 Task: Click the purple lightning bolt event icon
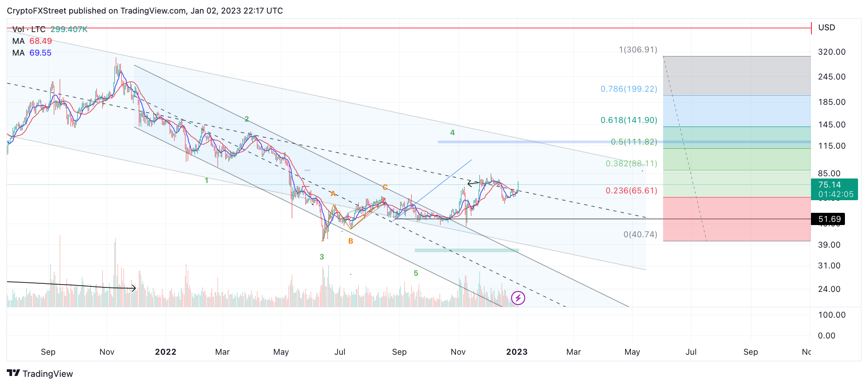[518, 298]
